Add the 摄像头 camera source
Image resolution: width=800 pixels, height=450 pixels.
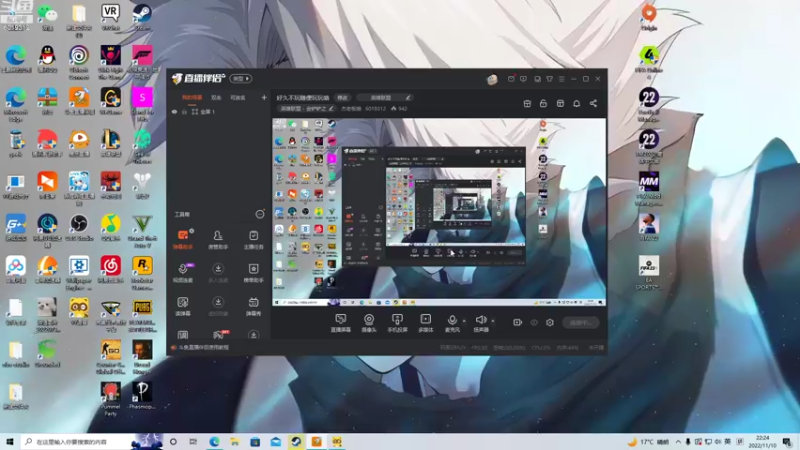368,323
